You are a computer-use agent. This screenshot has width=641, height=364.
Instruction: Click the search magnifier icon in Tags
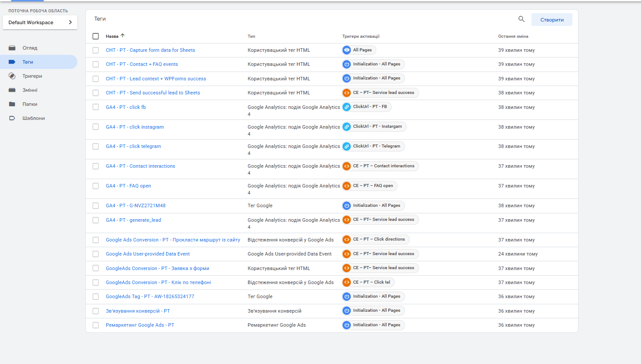521,19
